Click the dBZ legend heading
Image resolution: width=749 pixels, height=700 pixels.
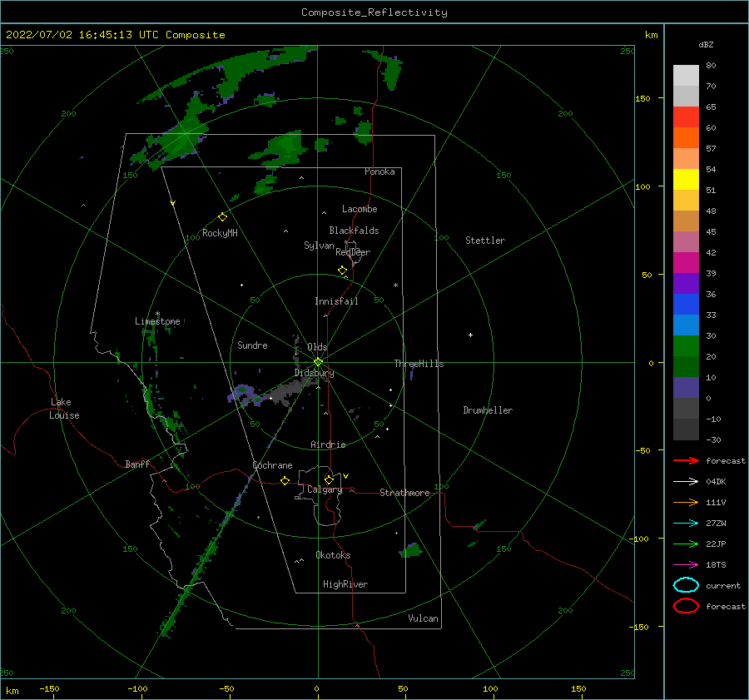tap(706, 44)
